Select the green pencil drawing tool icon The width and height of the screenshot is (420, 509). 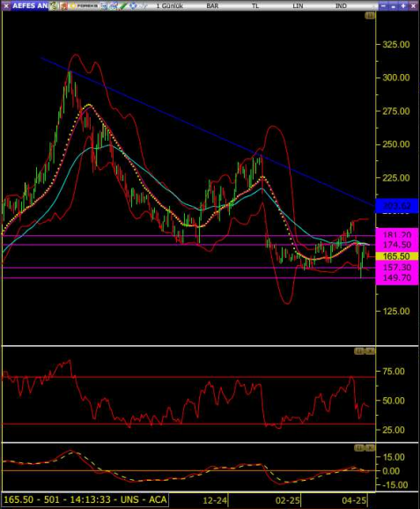coord(123,6)
